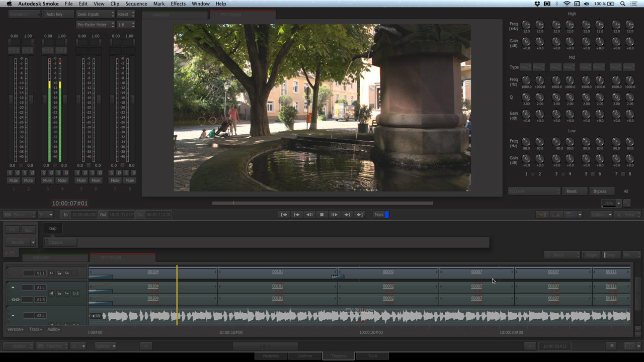
Task: Open the Sequence menu
Action: 136,4
